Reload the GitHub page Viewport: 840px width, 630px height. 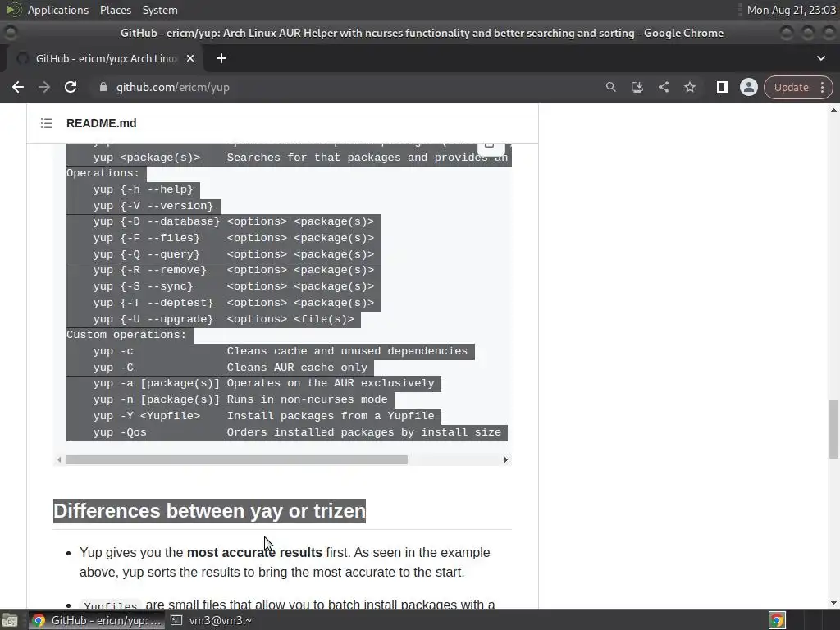click(x=71, y=87)
